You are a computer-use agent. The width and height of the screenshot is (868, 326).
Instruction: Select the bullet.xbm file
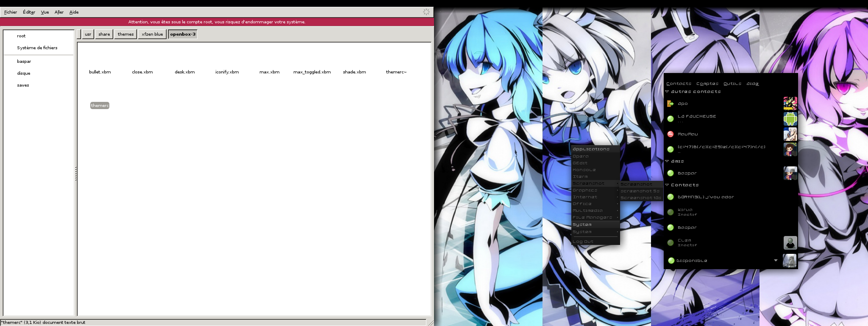[100, 72]
